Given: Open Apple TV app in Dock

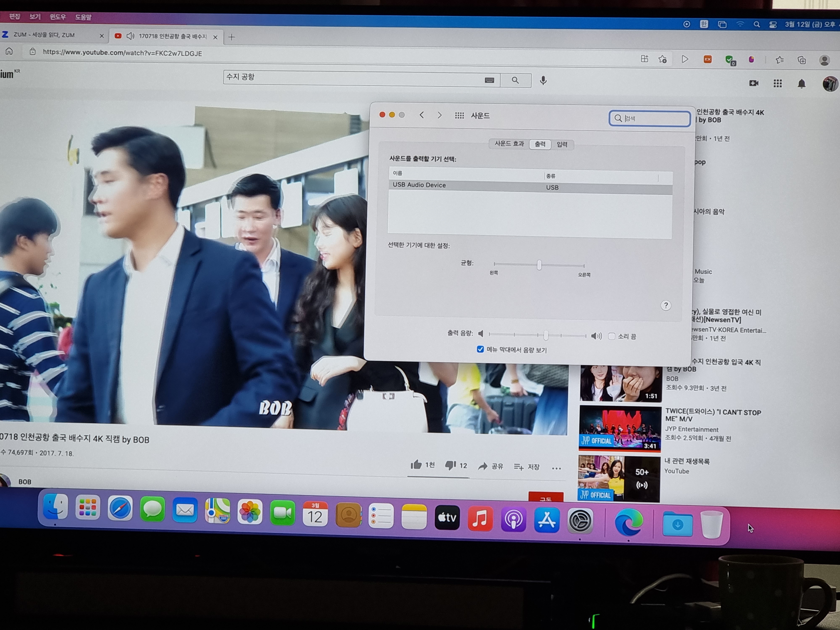Looking at the screenshot, I should tap(447, 518).
